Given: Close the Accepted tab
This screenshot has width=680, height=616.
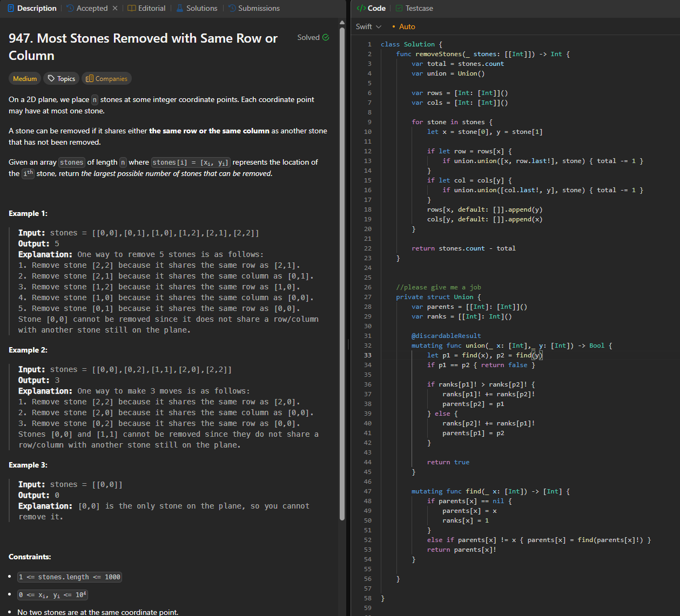Looking at the screenshot, I should (x=115, y=8).
